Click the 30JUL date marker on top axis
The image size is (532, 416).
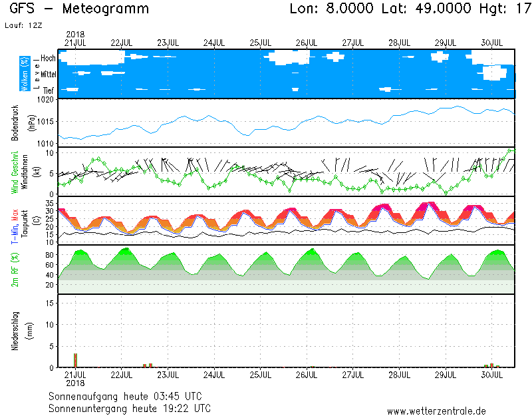(x=491, y=43)
